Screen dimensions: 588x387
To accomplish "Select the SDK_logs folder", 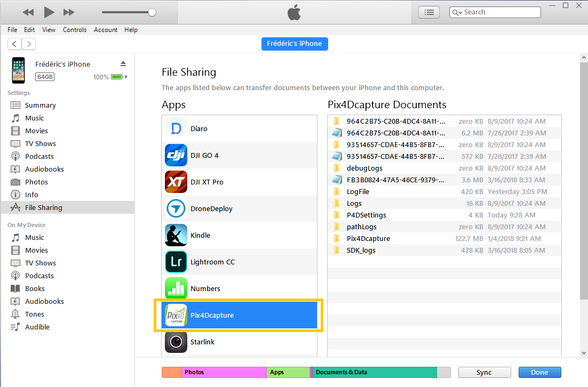I will 444,250.
